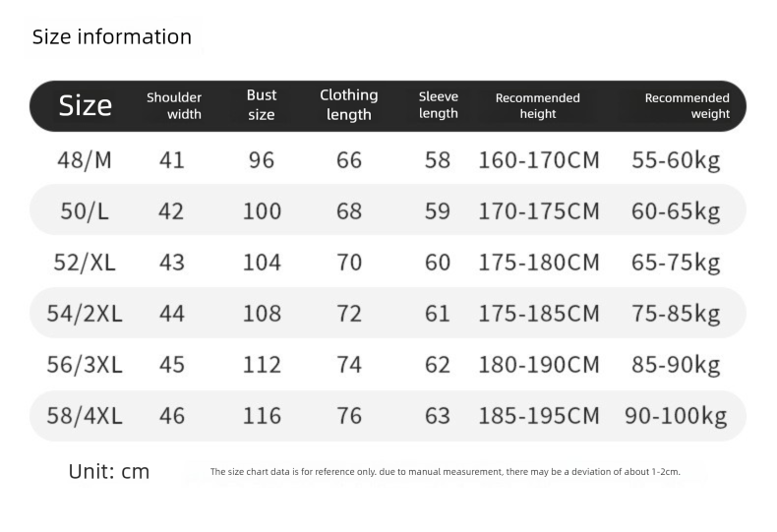The width and height of the screenshot is (777, 532).
Task: Click the 'Unit: cm' label
Action: point(109,472)
